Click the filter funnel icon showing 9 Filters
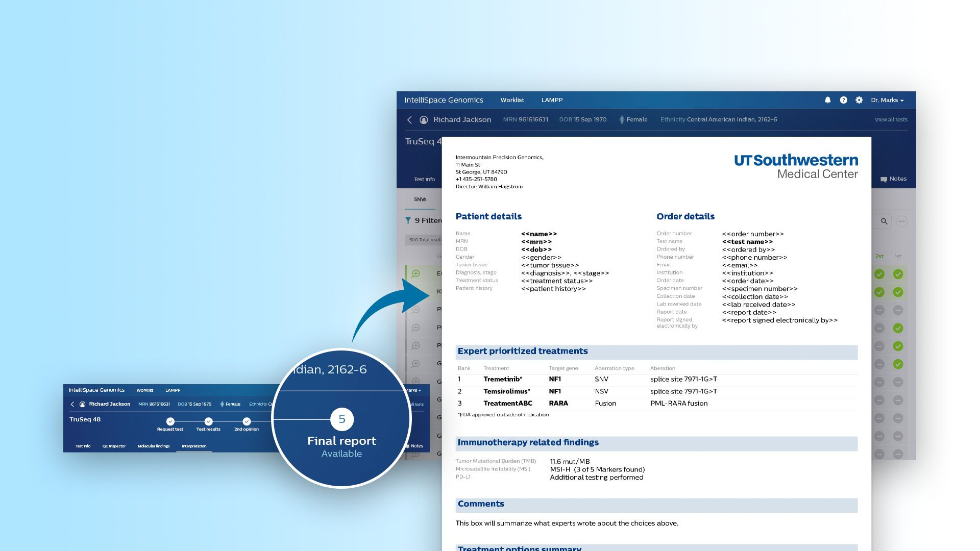980x551 pixels. (x=408, y=220)
